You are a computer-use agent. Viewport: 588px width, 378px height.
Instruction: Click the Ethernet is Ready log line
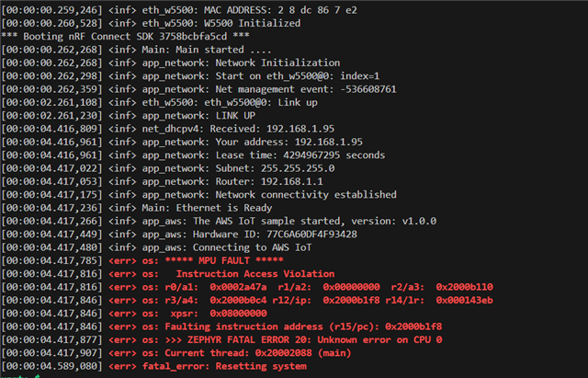click(x=137, y=208)
